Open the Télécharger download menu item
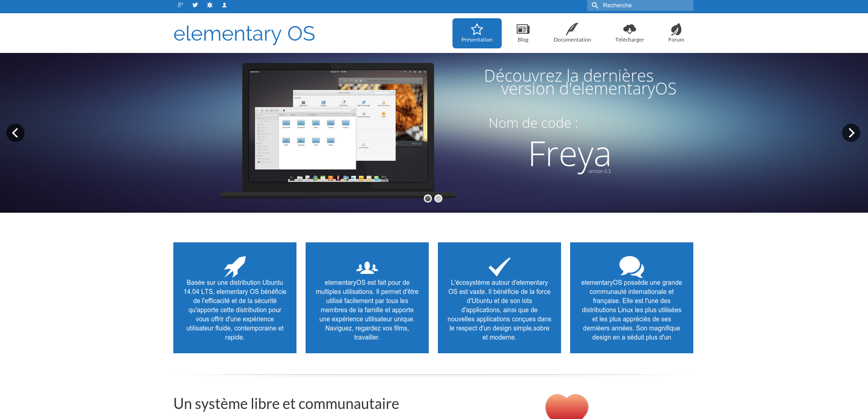Image resolution: width=868 pixels, height=419 pixels. coord(629,33)
